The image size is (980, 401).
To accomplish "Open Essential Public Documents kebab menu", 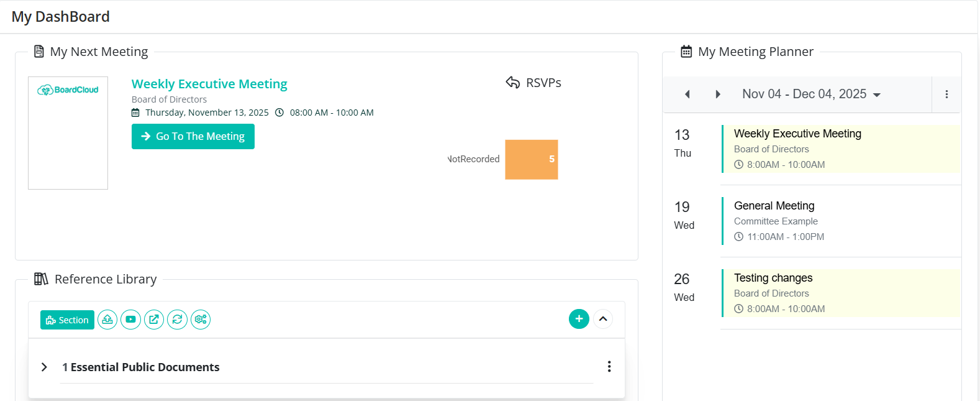I will point(609,367).
